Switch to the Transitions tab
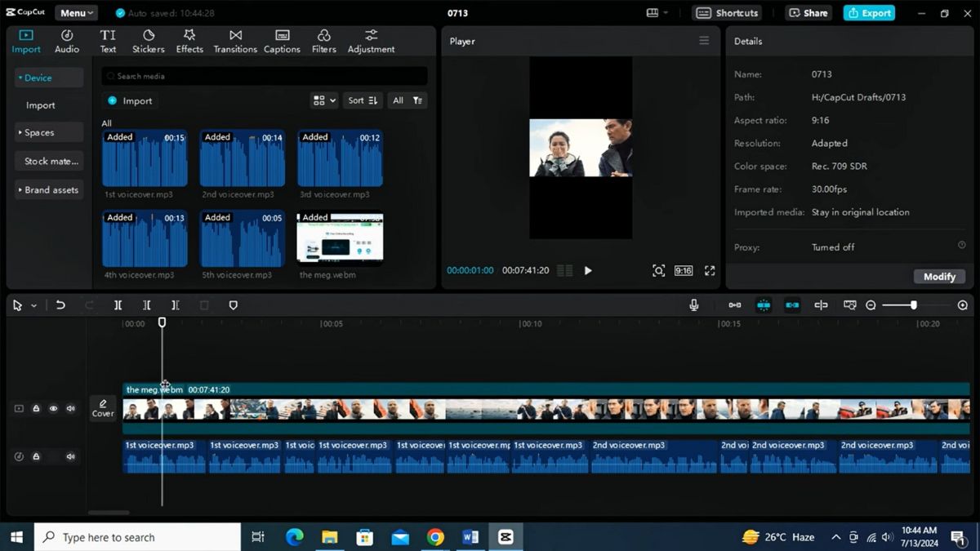980x551 pixels. click(x=235, y=41)
